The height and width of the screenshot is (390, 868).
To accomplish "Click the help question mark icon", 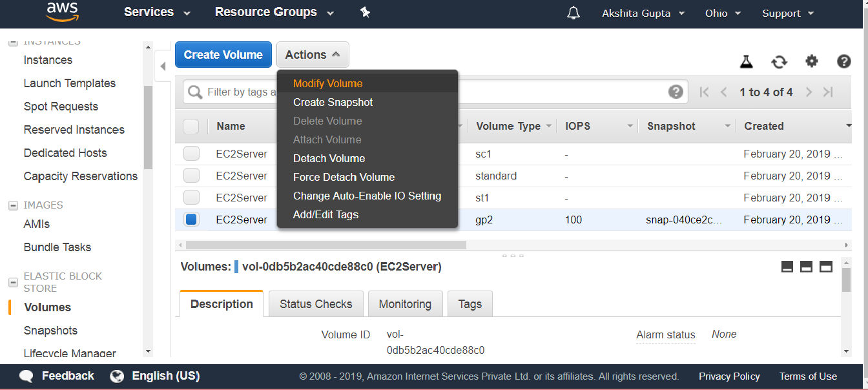I will tap(843, 61).
